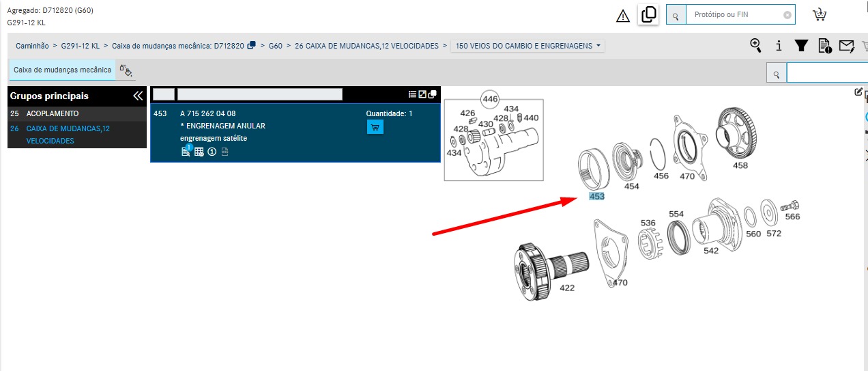Click circled callout 446 in inset

tap(491, 99)
